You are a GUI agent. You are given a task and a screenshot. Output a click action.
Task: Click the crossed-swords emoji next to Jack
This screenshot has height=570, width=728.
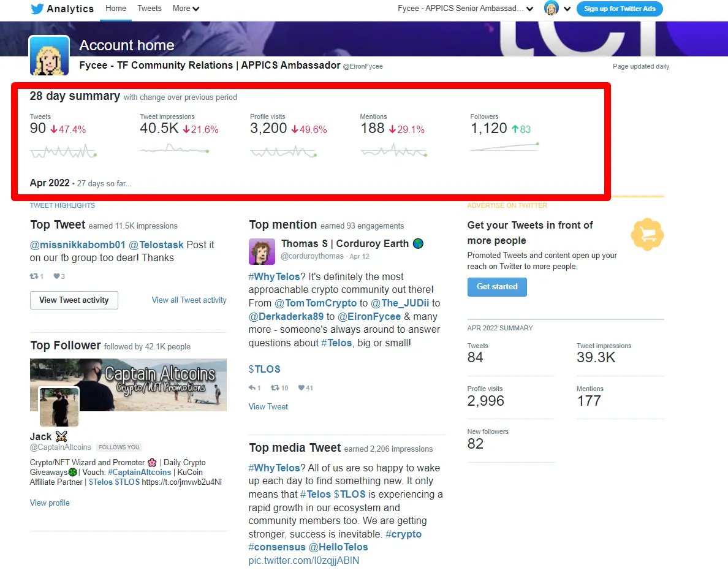(x=61, y=436)
